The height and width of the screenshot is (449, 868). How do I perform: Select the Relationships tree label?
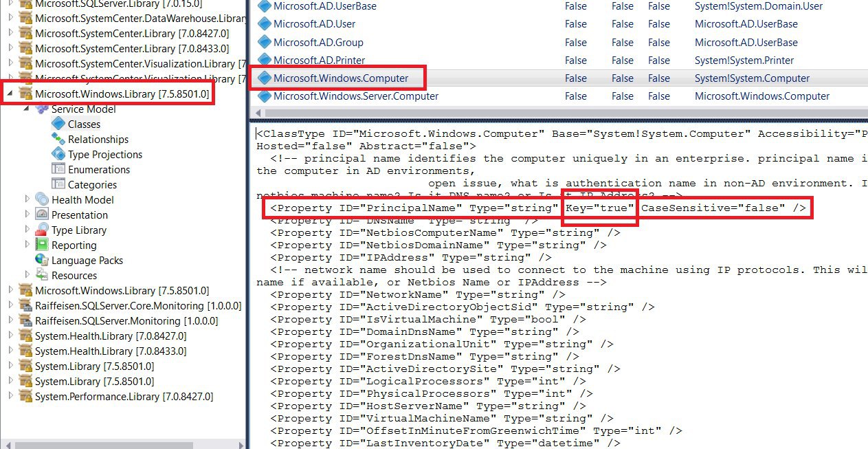coord(98,140)
